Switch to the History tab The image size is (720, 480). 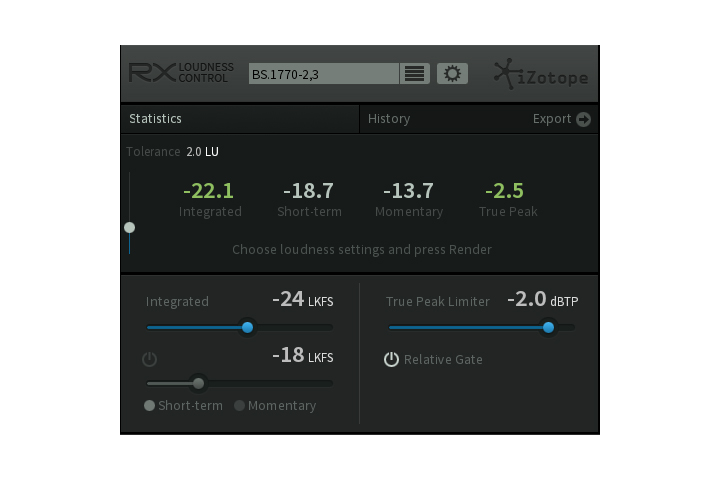(x=389, y=119)
